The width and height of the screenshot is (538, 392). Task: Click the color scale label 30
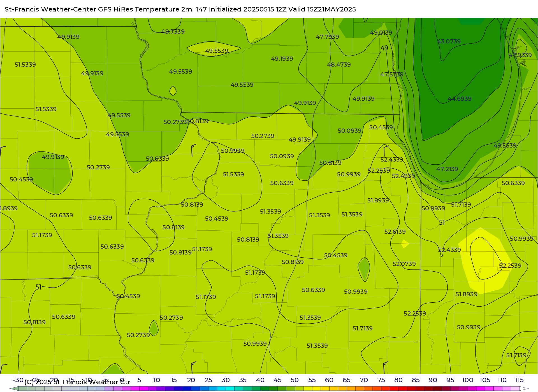[226, 380]
